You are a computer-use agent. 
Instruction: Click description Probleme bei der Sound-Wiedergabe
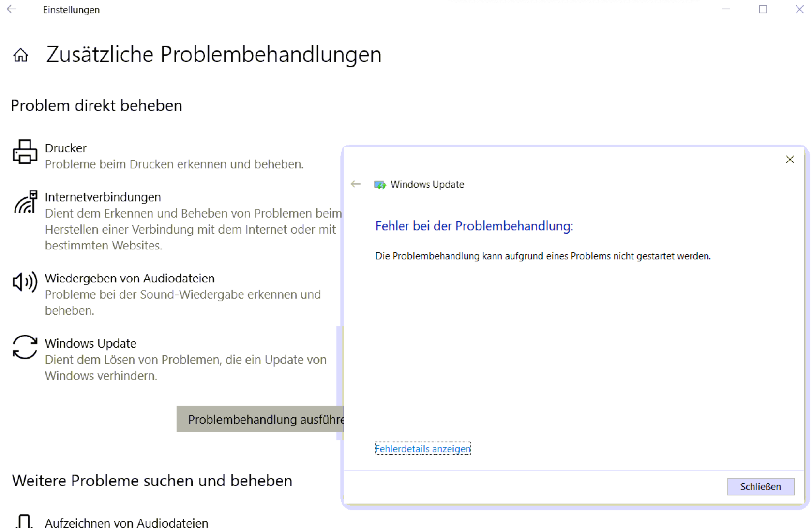point(183,302)
